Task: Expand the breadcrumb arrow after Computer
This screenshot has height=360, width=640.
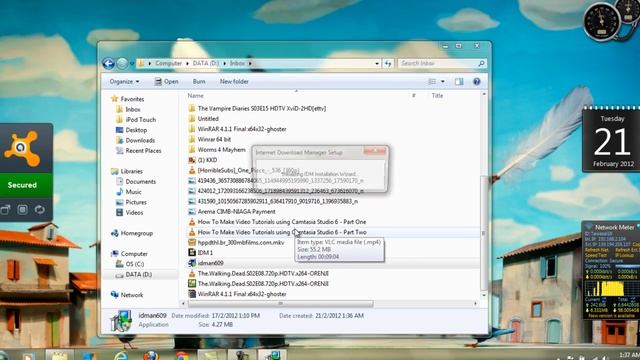Action: point(188,63)
